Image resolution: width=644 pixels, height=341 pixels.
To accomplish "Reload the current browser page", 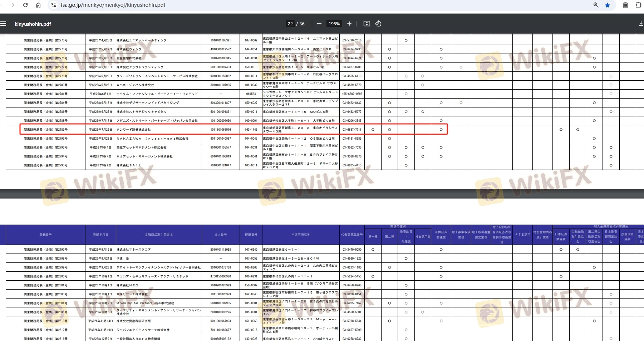I will point(25,5).
